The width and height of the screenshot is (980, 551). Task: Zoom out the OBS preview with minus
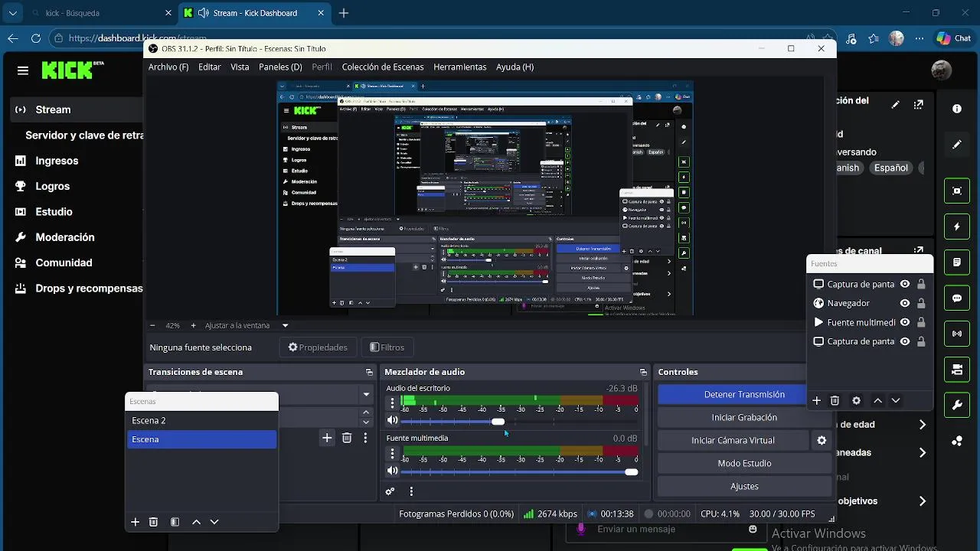(152, 325)
